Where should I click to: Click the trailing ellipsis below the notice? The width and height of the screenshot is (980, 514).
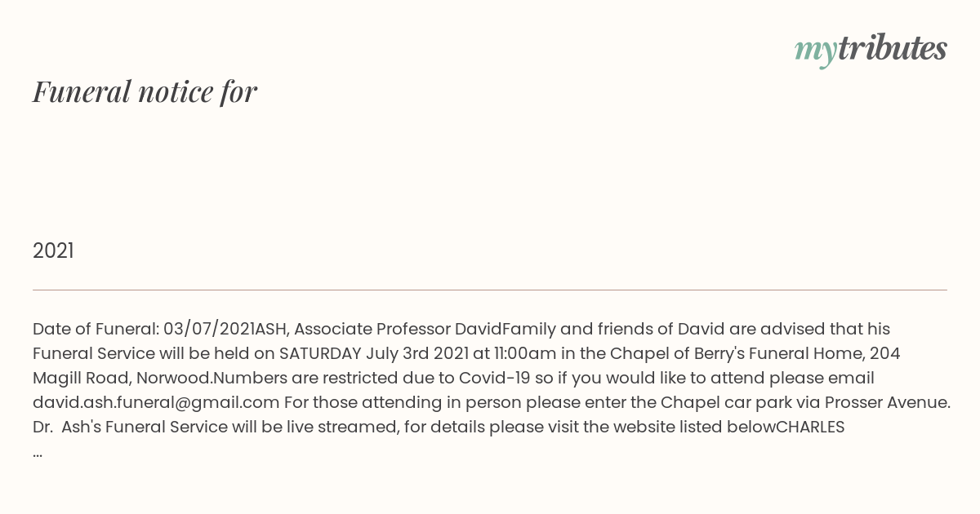pos(38,454)
